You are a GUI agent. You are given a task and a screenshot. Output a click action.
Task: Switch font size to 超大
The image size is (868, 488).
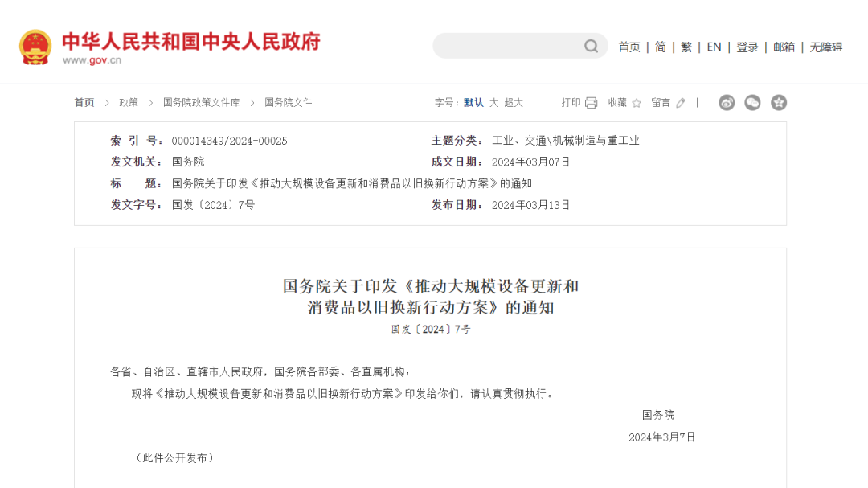pos(514,103)
